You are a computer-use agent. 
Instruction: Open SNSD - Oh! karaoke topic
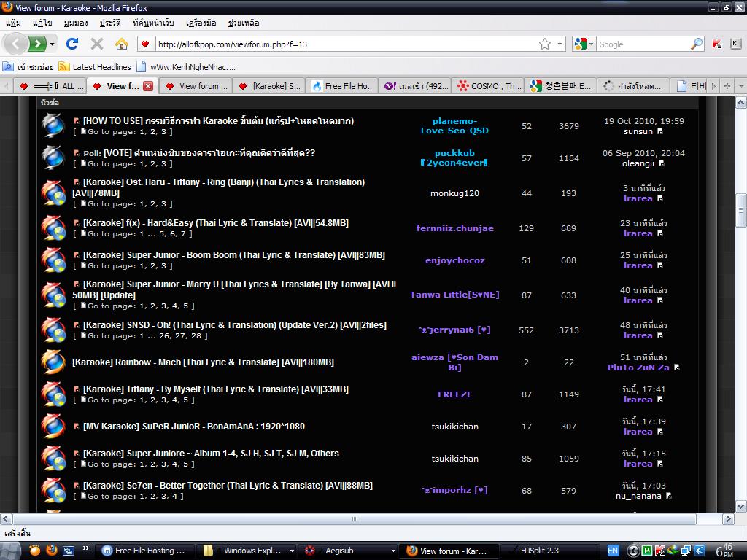coord(235,324)
